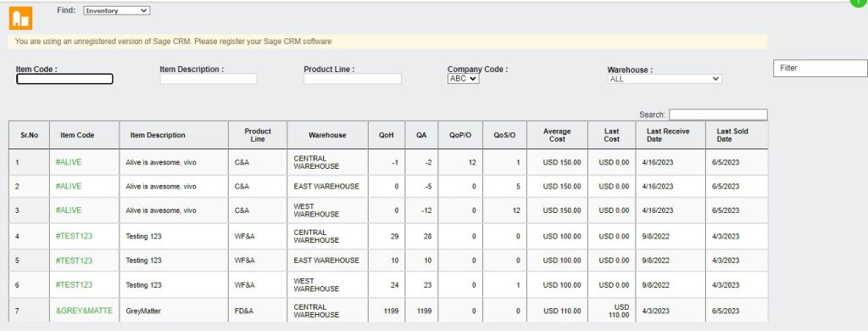The width and height of the screenshot is (868, 331).
Task: Open the &GREY&MATTE item link
Action: point(84,311)
